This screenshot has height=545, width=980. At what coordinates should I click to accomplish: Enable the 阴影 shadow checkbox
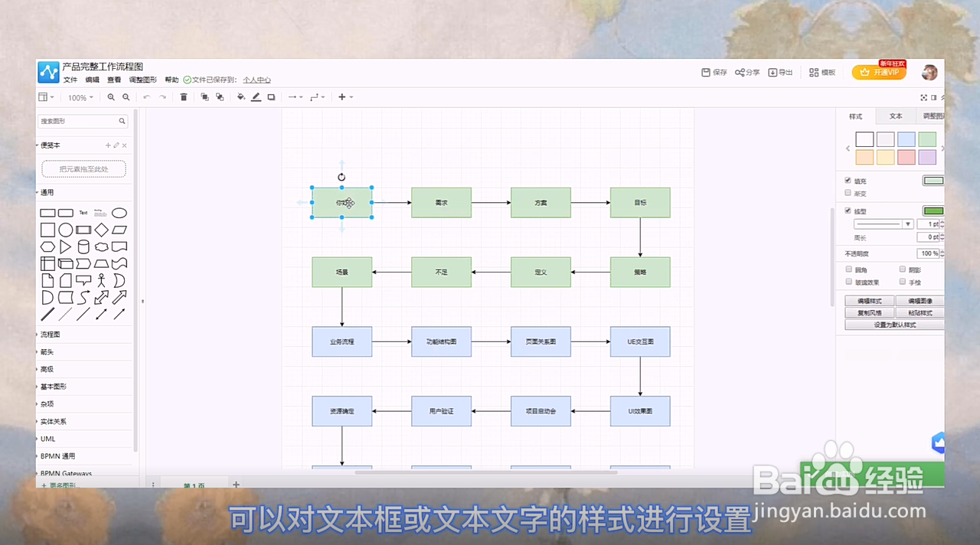(x=903, y=269)
